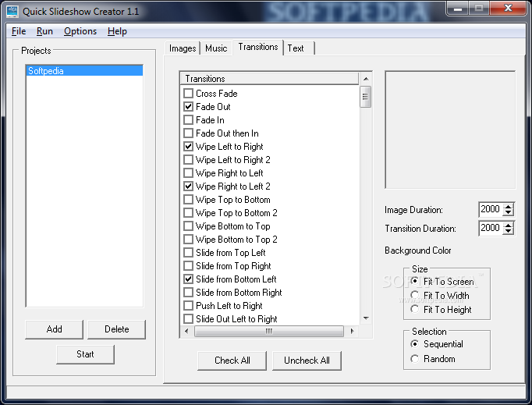Enable the Fade In checkbox

(188, 120)
